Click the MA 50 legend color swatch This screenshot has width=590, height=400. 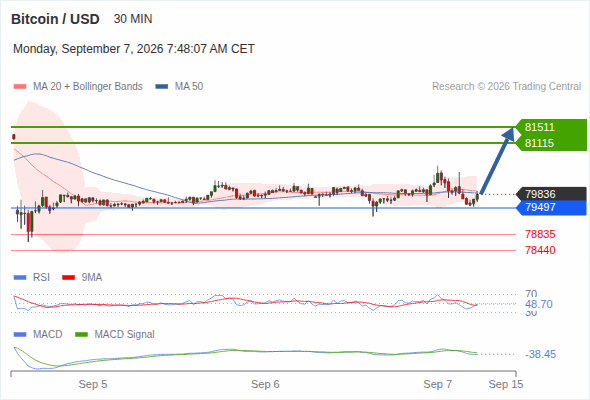(x=162, y=87)
